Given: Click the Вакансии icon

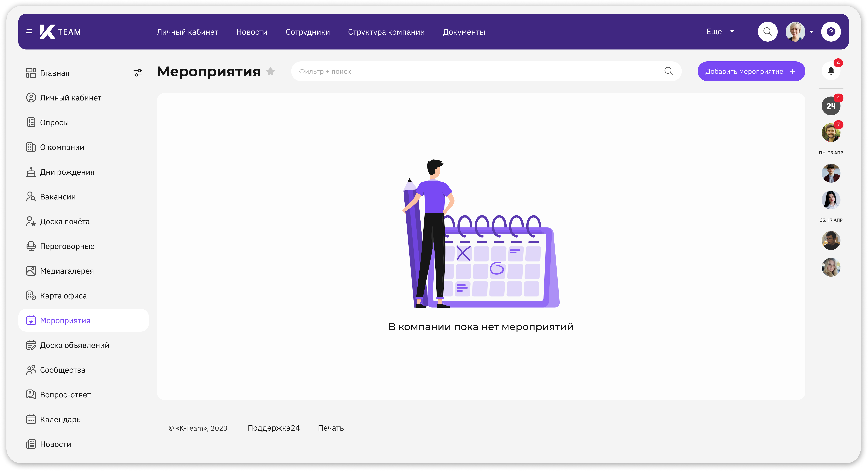Looking at the screenshot, I should tap(31, 197).
